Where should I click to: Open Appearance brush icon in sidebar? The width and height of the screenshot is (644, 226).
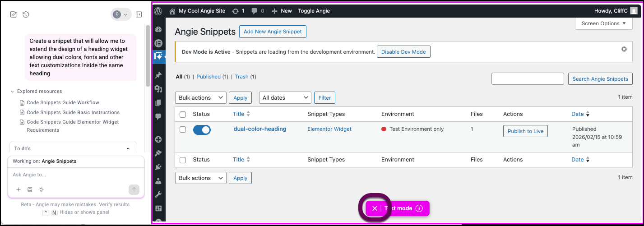(x=158, y=153)
